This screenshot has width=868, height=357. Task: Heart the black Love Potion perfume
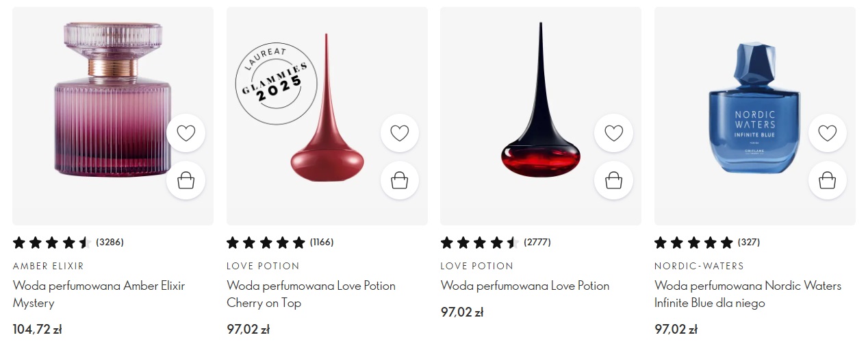[613, 133]
